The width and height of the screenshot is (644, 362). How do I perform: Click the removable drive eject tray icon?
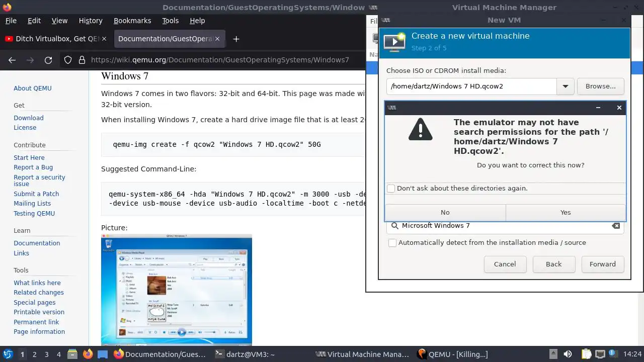coord(553,354)
